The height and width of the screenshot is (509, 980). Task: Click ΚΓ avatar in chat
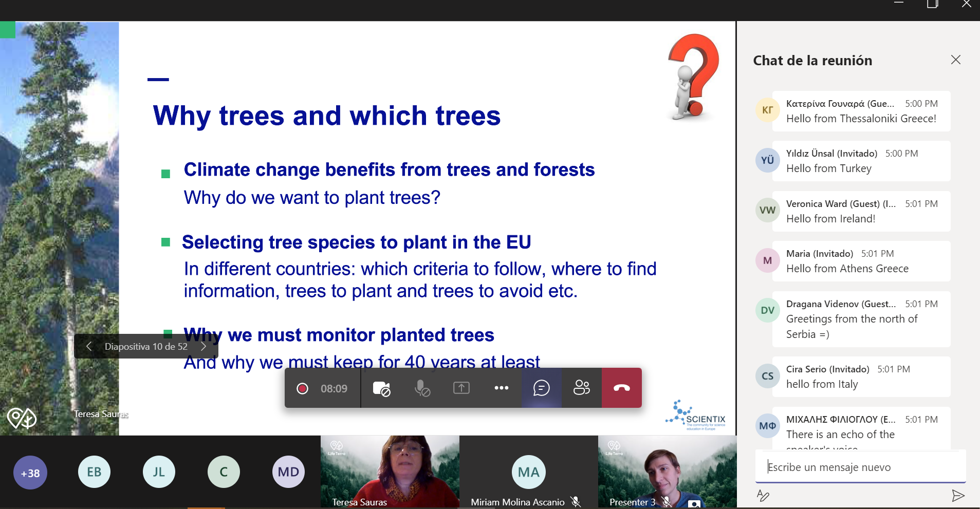tap(768, 110)
